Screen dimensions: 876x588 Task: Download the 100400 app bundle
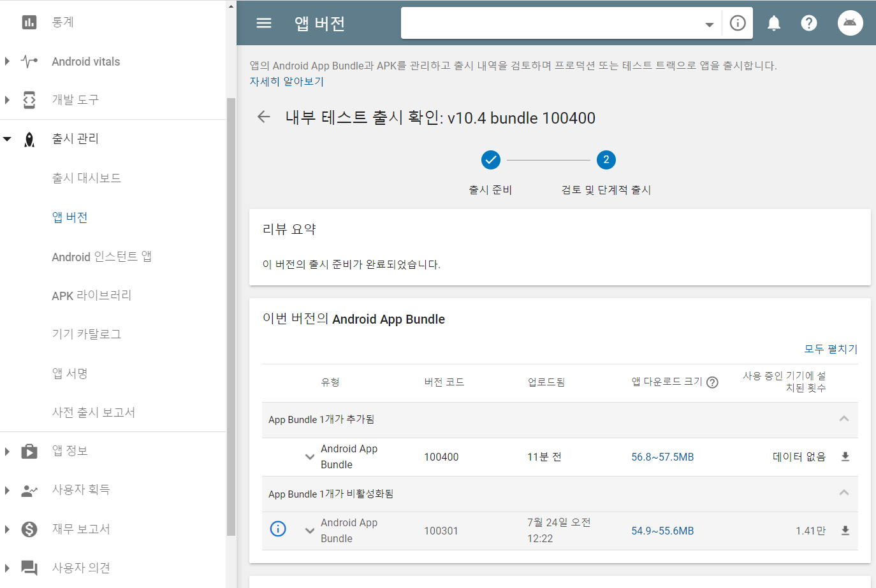(x=845, y=457)
